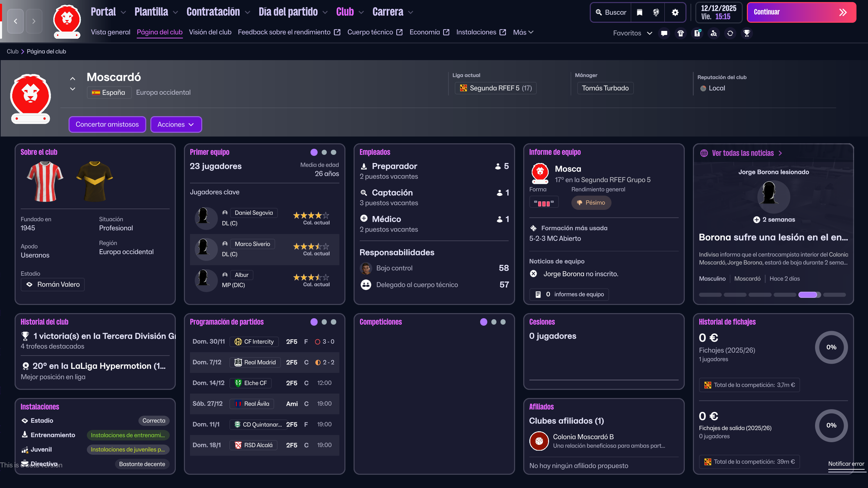Screen dimensions: 868x488
Task: Click the circular arrows transfer icon
Action: pyautogui.click(x=730, y=33)
